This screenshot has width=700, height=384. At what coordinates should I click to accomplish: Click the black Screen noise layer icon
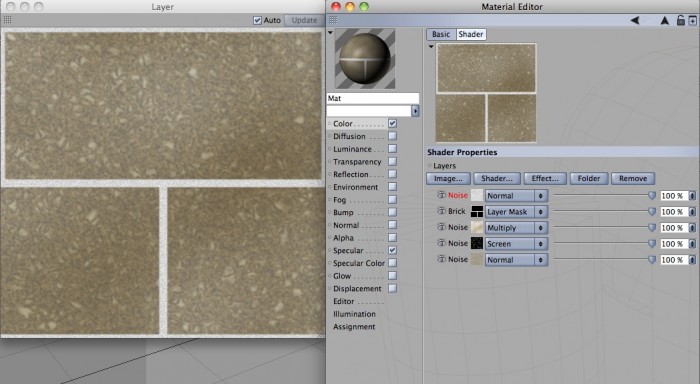point(477,243)
